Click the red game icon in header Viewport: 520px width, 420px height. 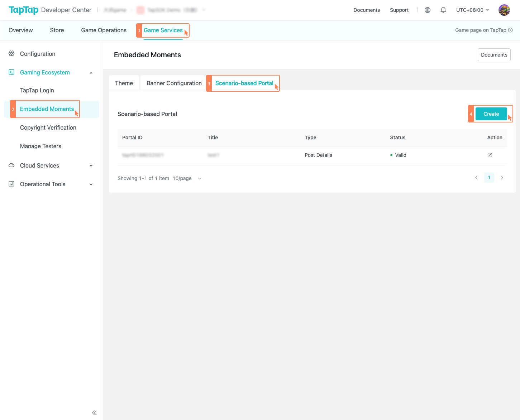[140, 10]
